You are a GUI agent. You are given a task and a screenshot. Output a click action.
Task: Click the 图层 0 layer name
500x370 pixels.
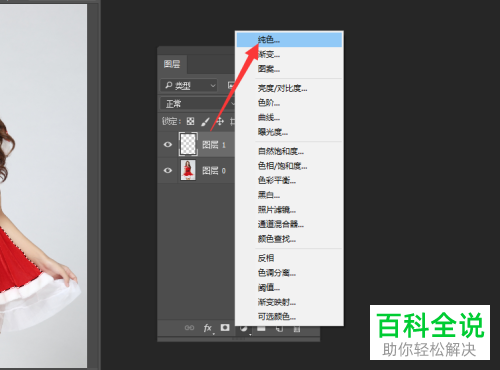(214, 171)
